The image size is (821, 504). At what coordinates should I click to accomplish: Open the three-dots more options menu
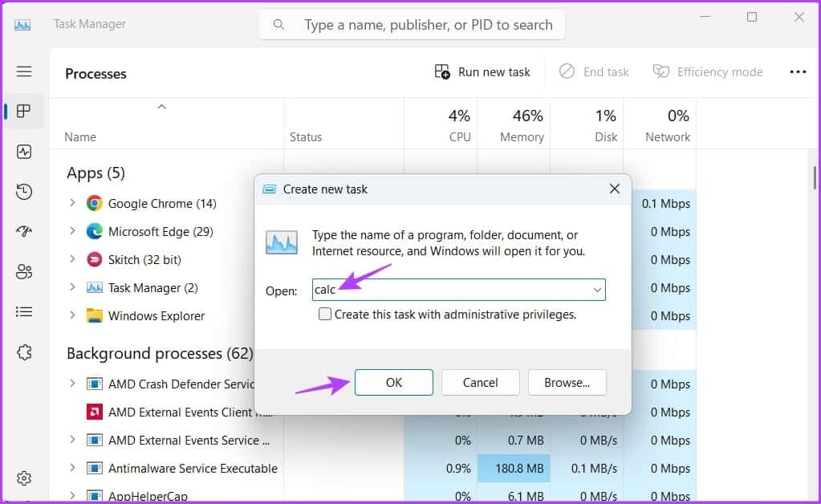pos(798,71)
